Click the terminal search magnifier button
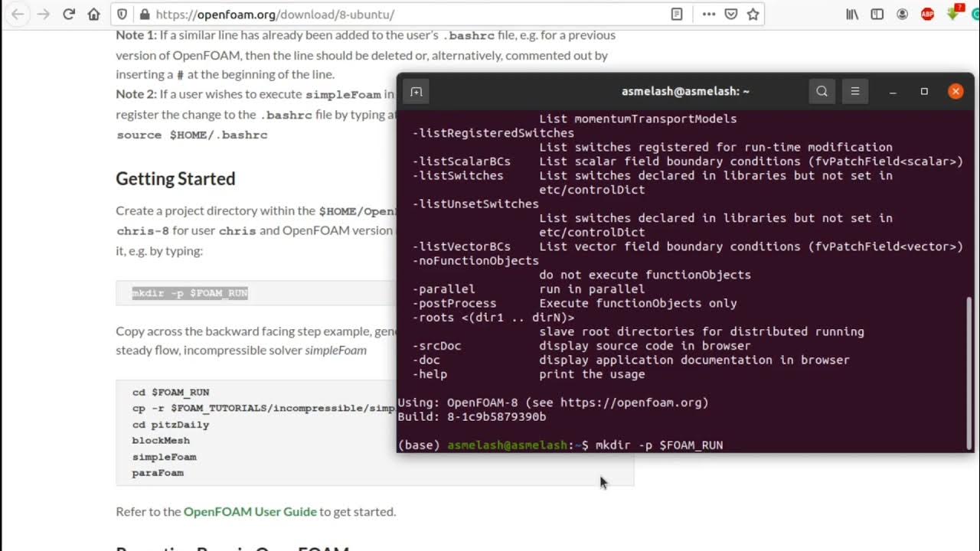980x551 pixels. point(822,91)
